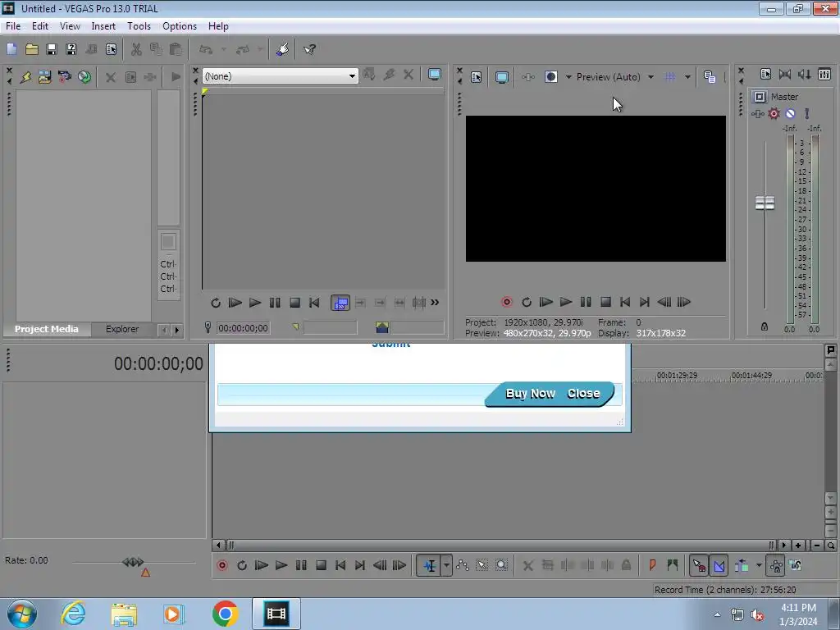This screenshot has width=840, height=630.
Task: Switch to the Explorer tab
Action: pyautogui.click(x=122, y=329)
